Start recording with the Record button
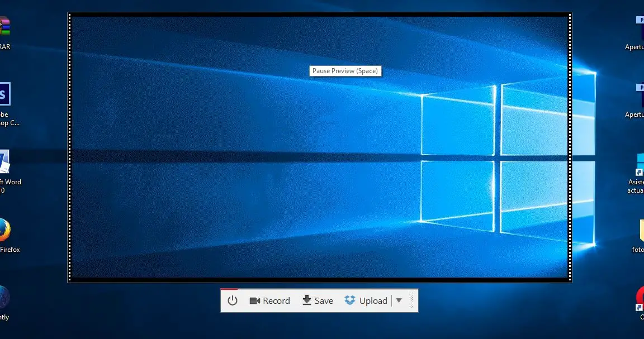 tap(269, 301)
